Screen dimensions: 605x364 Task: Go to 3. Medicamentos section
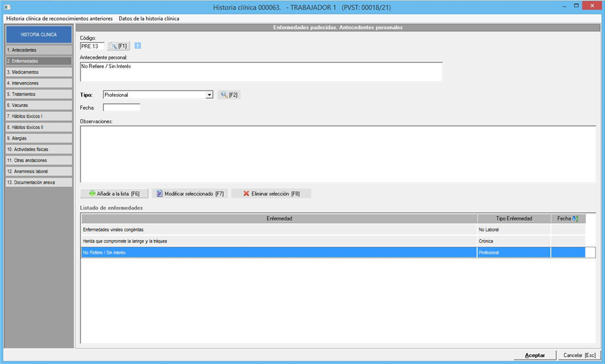(x=38, y=72)
